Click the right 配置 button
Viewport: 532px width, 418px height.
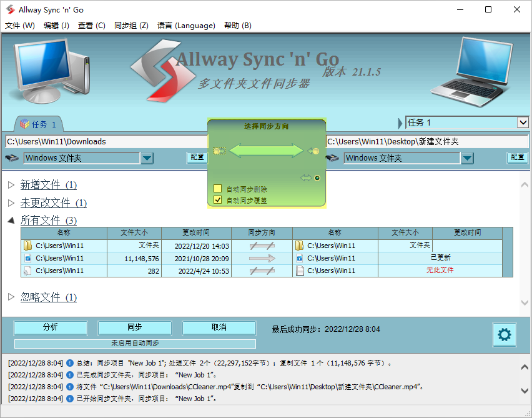point(518,157)
